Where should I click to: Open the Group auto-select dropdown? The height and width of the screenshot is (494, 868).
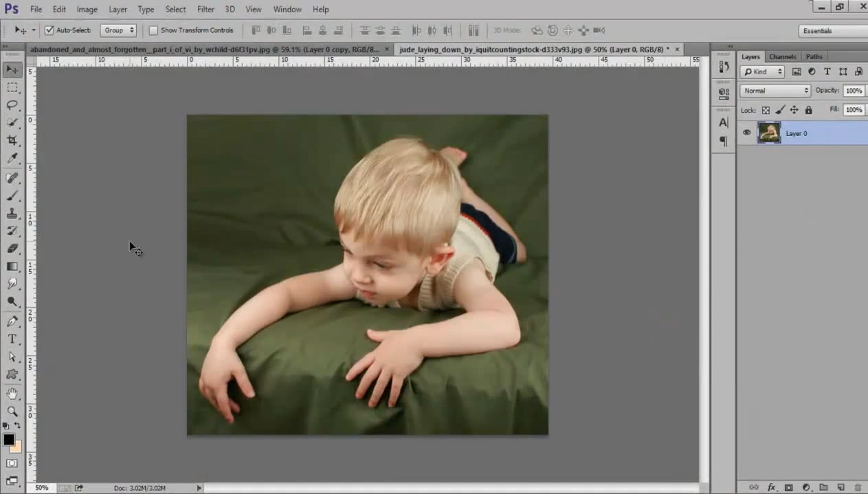pyautogui.click(x=118, y=30)
